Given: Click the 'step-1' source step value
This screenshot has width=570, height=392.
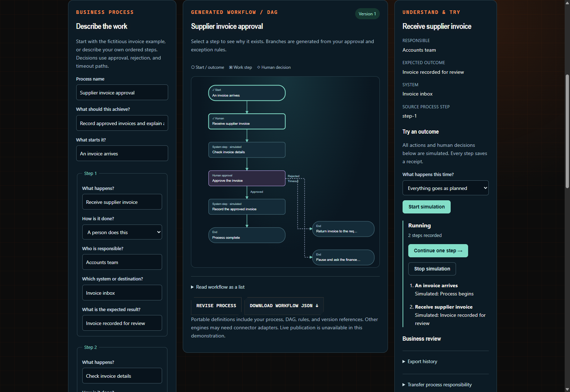Looking at the screenshot, I should click(409, 116).
